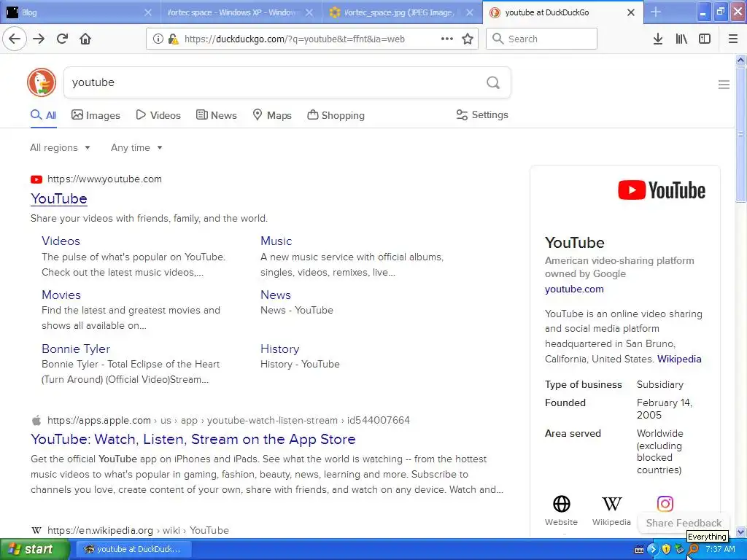Image resolution: width=747 pixels, height=560 pixels.
Task: Expand the Any time dropdown
Action: pos(136,147)
